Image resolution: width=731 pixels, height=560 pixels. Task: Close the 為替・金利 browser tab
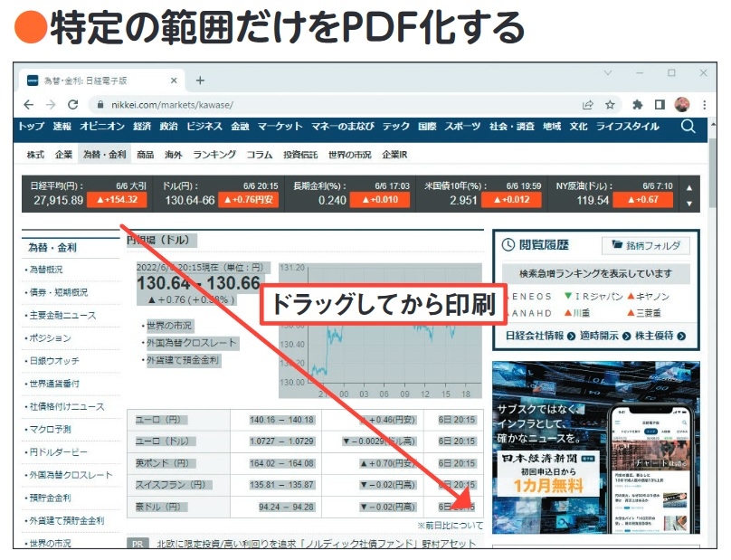[174, 81]
